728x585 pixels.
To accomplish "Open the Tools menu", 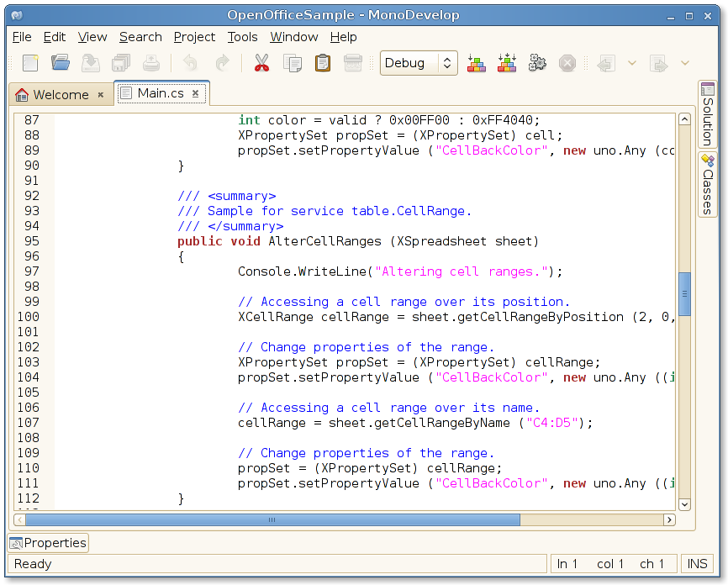I will [x=242, y=37].
